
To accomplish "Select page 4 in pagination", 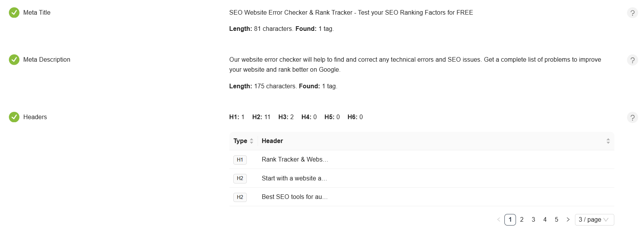I will click(545, 220).
